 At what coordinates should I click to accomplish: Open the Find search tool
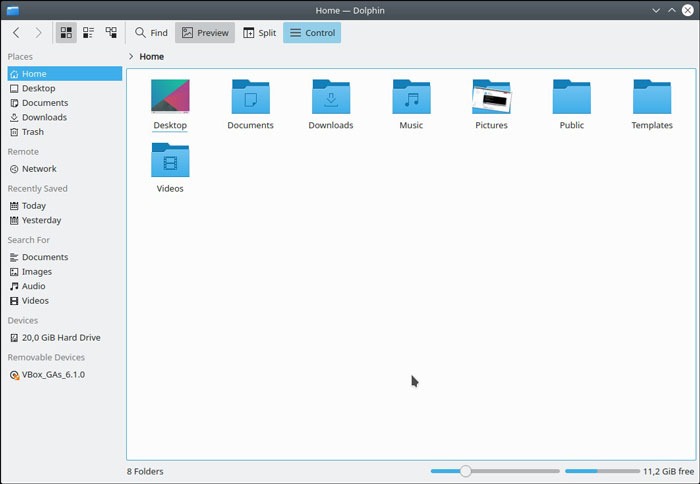(x=151, y=33)
